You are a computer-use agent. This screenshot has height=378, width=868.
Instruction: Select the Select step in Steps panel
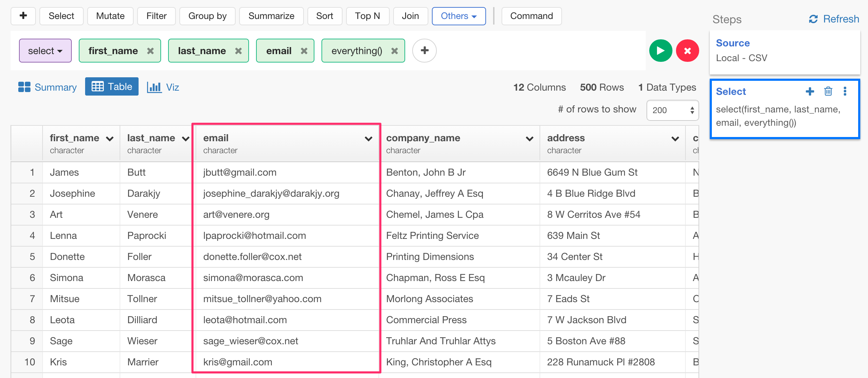pos(785,109)
